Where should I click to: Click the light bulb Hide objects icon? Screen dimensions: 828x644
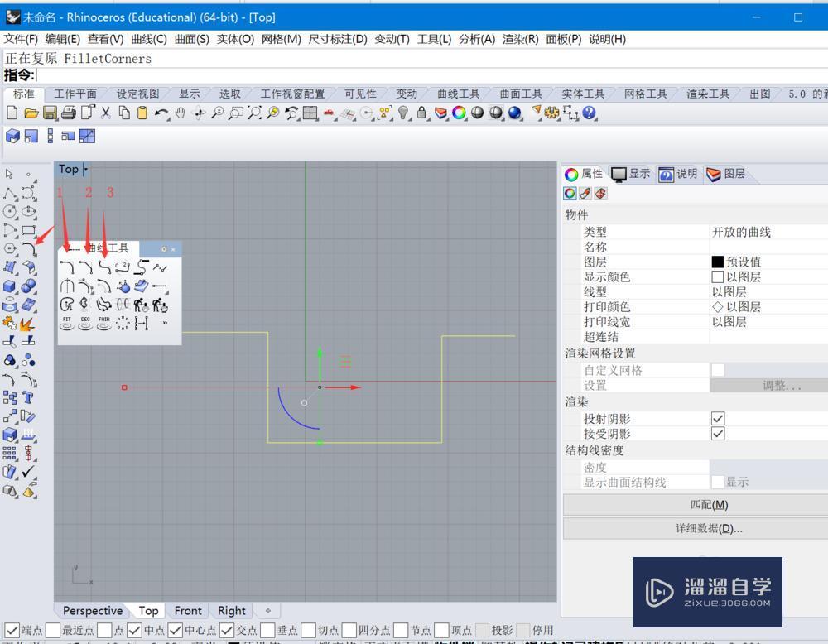click(403, 113)
